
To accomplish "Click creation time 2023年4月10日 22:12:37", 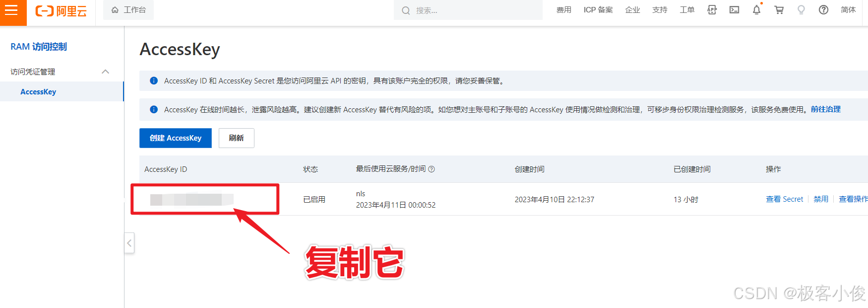I will pos(554,200).
